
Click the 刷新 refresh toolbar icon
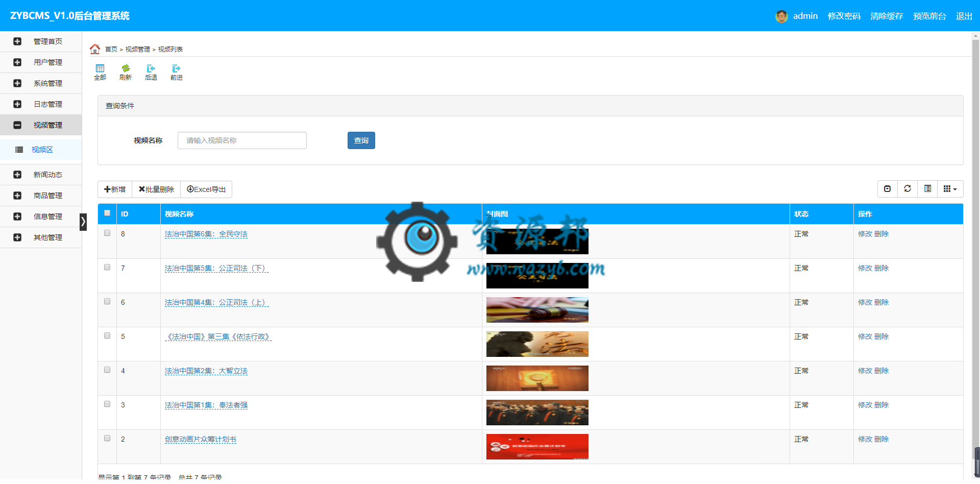[x=126, y=72]
